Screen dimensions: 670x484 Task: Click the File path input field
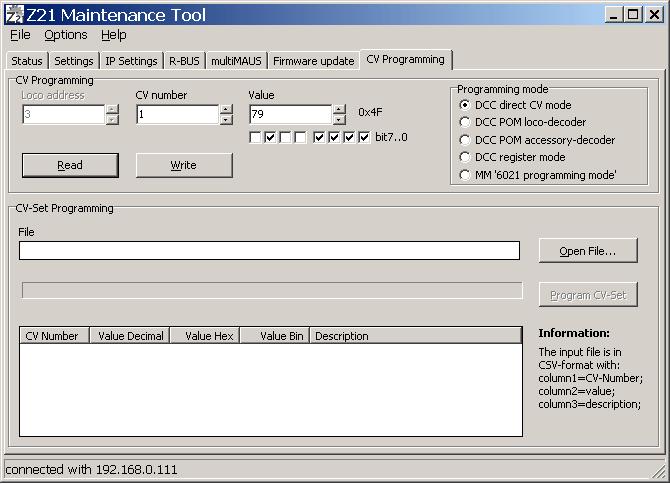coord(269,251)
